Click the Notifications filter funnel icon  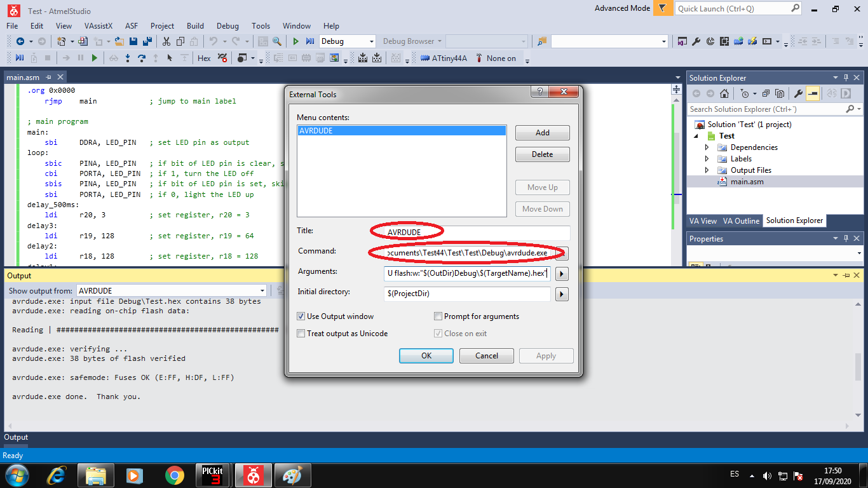663,8
